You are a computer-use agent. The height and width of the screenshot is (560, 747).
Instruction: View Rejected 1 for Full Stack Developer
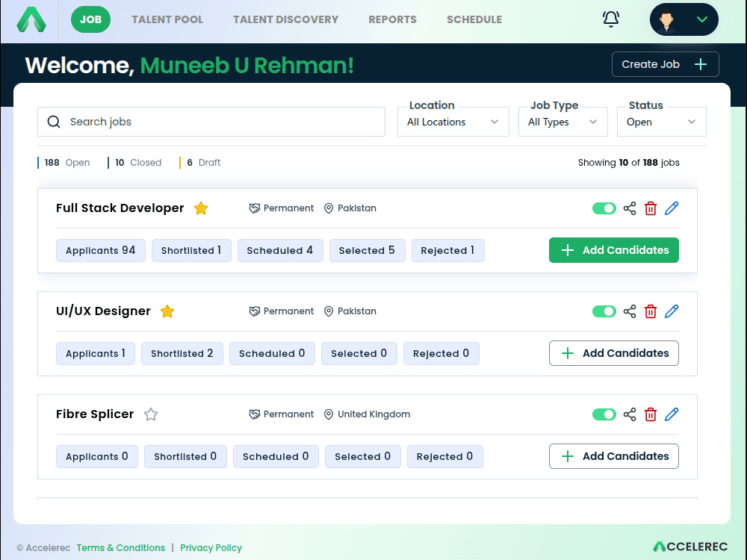[447, 250]
